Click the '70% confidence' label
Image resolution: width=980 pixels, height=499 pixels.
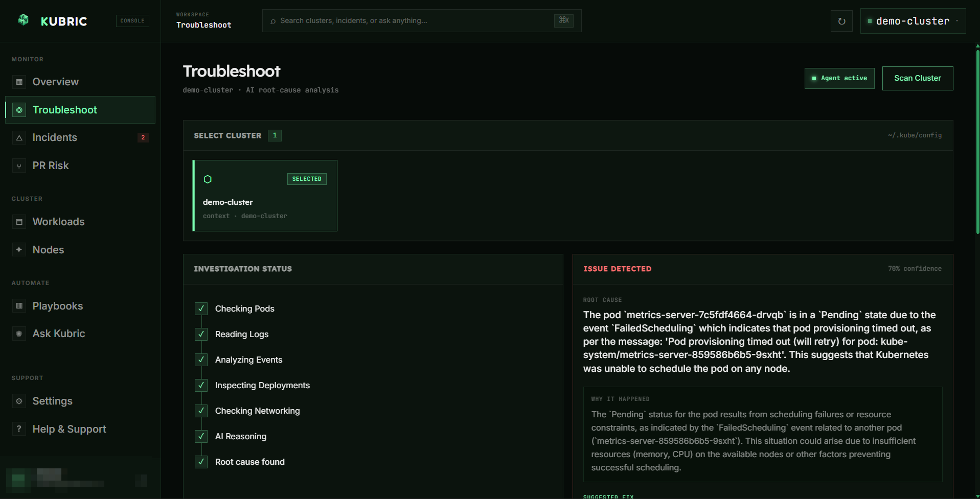tap(915, 269)
